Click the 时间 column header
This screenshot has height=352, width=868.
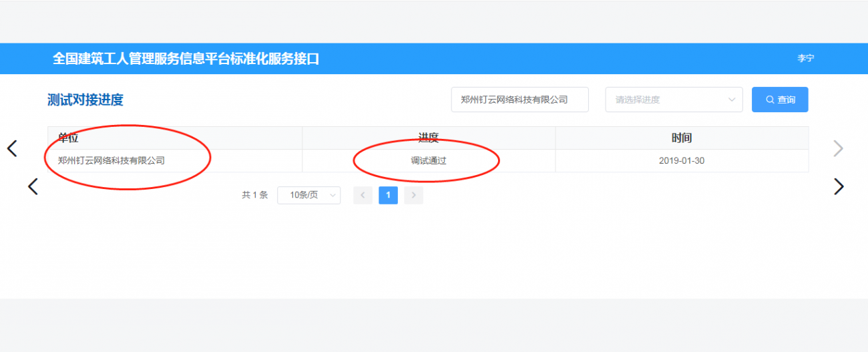[682, 138]
